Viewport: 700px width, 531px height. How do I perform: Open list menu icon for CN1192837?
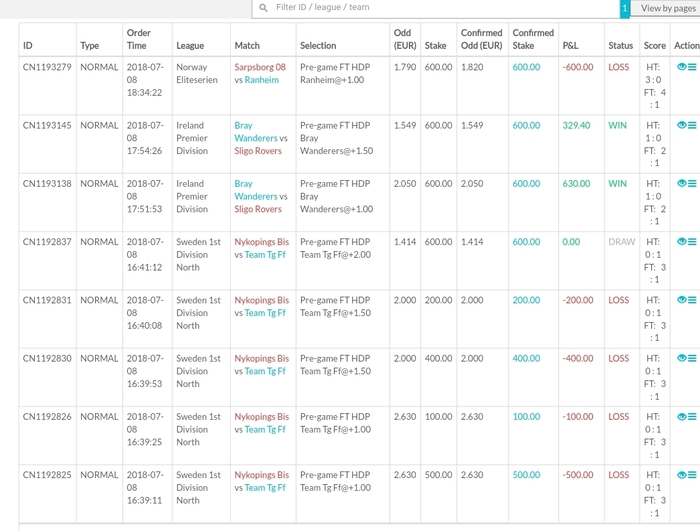(x=692, y=242)
